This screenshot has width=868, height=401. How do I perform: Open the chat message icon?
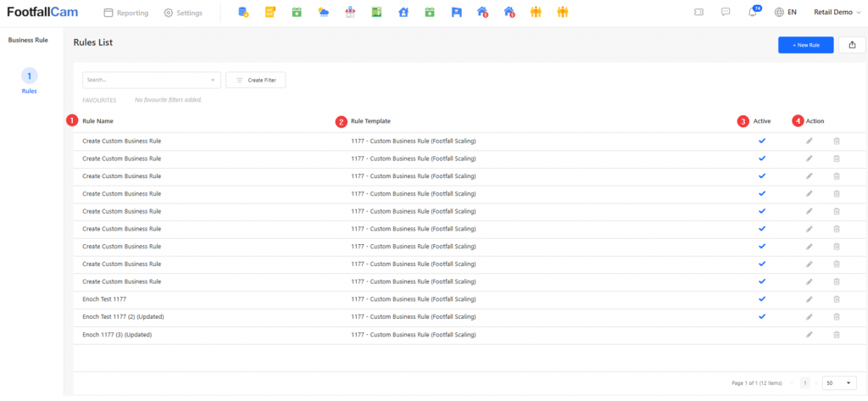point(726,13)
